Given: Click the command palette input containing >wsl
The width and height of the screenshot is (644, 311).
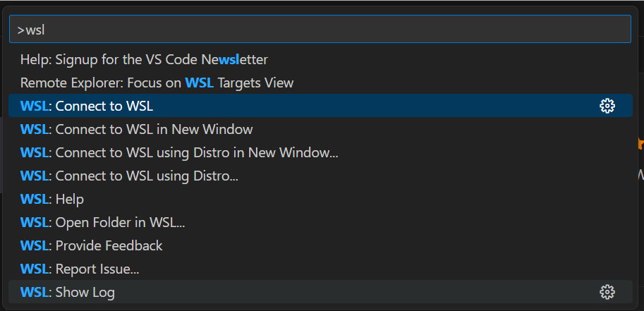Looking at the screenshot, I should point(320,29).
